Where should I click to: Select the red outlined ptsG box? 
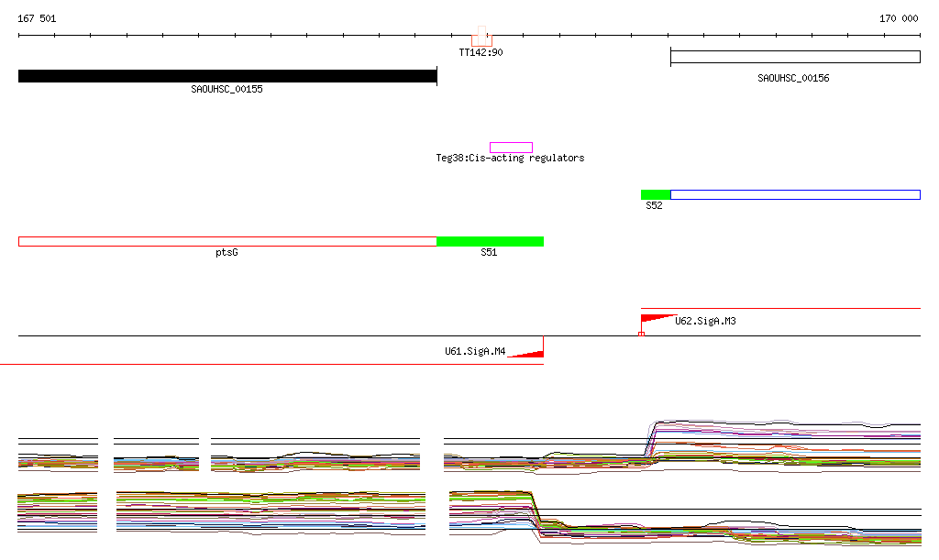click(x=227, y=242)
